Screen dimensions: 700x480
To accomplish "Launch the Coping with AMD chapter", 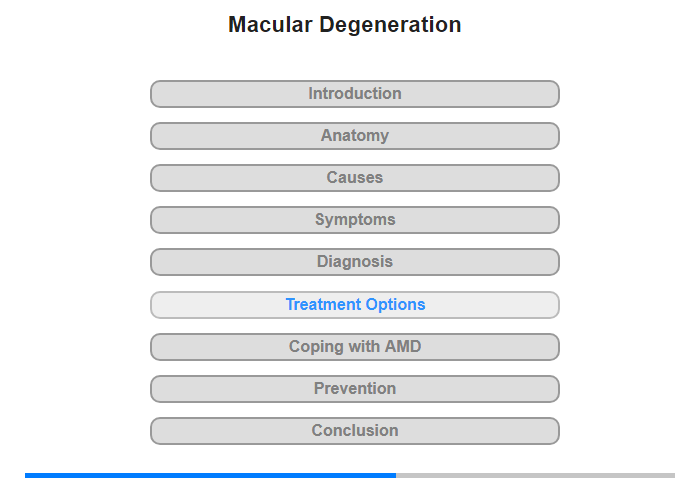I will [354, 346].
